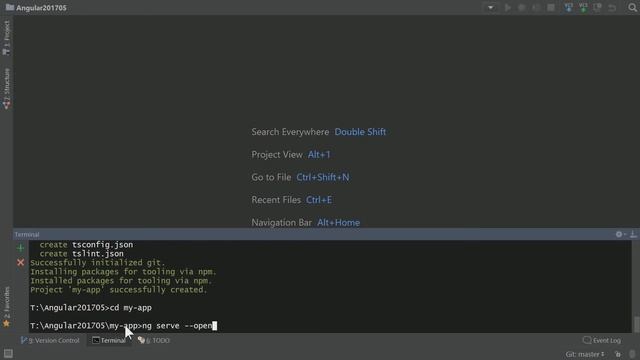Image resolution: width=640 pixels, height=360 pixels.
Task: Open terminal settings gear dropdown
Action: tap(620, 234)
